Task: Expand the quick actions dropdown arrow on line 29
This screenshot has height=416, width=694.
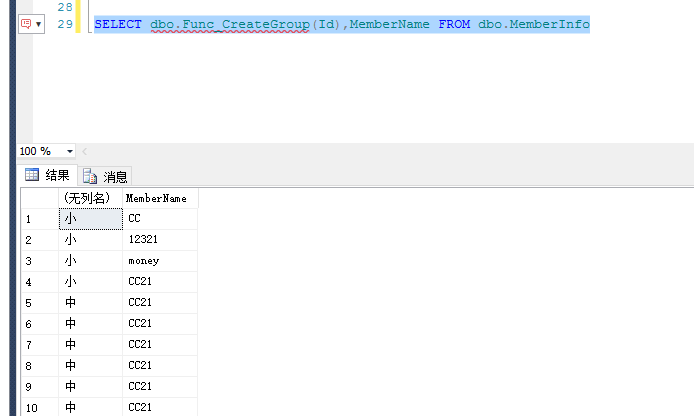Action: point(39,24)
